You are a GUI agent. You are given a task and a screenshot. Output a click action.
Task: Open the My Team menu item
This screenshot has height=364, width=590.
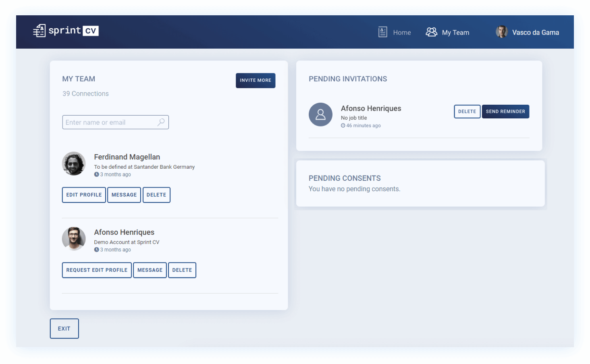(x=455, y=33)
